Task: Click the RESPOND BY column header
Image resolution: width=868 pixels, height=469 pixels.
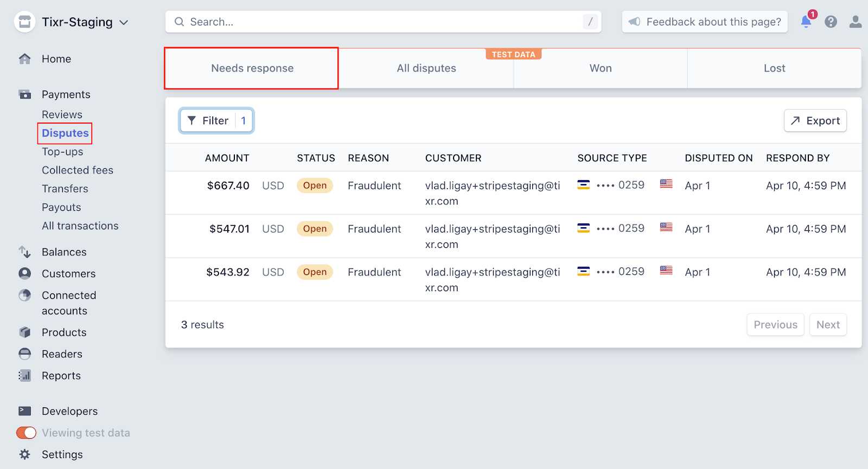Action: coord(798,158)
